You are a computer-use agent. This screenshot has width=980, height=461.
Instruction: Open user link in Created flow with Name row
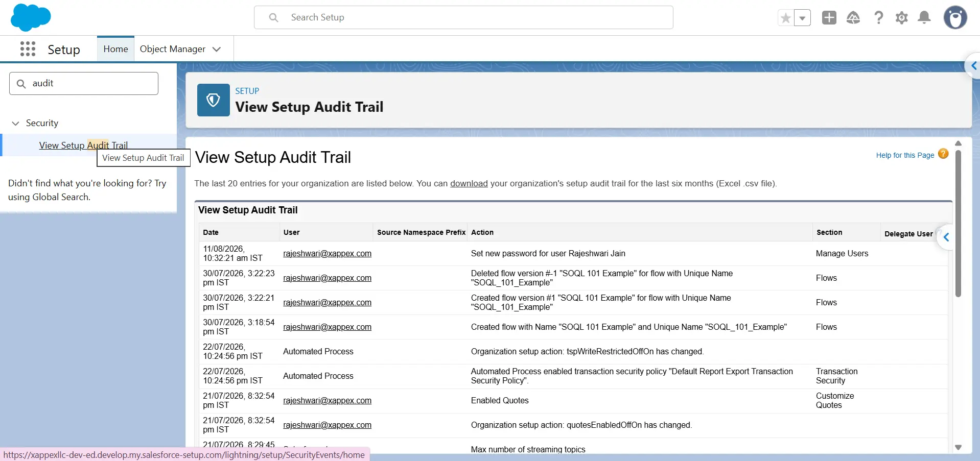327,327
